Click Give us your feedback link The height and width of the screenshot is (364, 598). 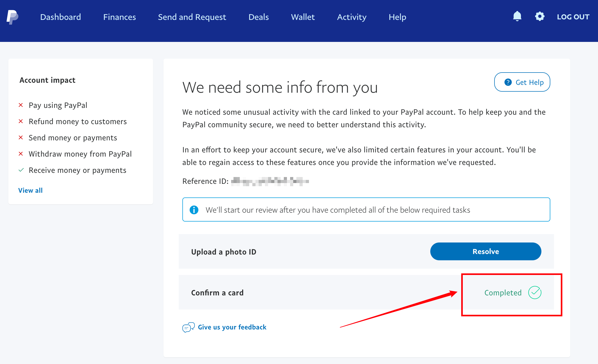(x=232, y=327)
